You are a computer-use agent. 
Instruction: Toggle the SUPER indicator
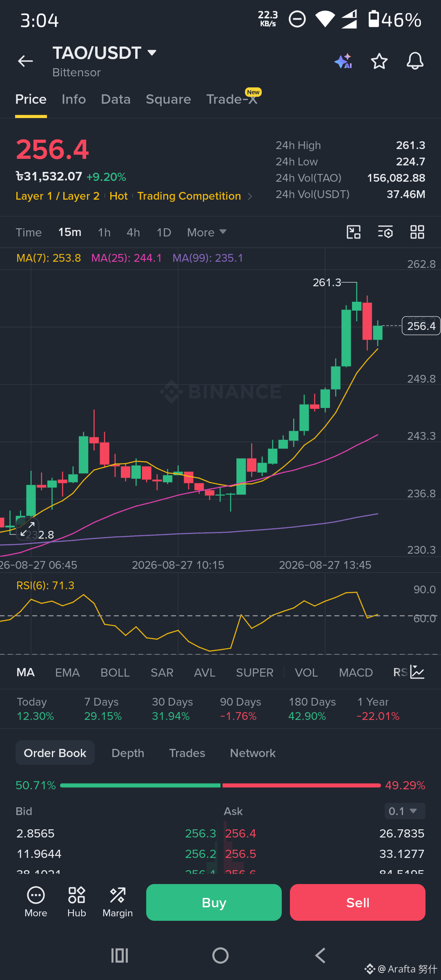[255, 673]
